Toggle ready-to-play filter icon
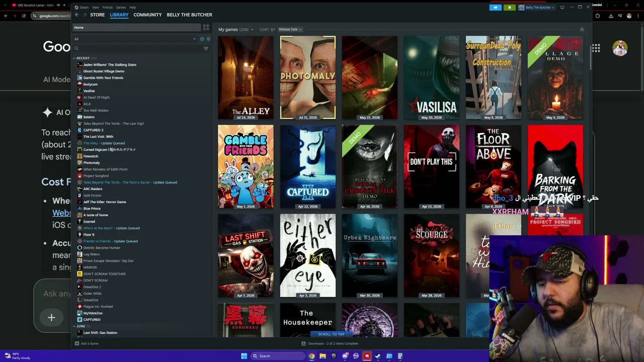This screenshot has height=362, width=644. (x=208, y=39)
